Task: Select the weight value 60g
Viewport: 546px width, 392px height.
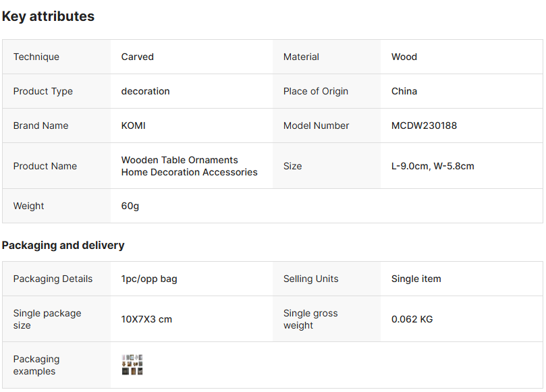Action: click(130, 206)
